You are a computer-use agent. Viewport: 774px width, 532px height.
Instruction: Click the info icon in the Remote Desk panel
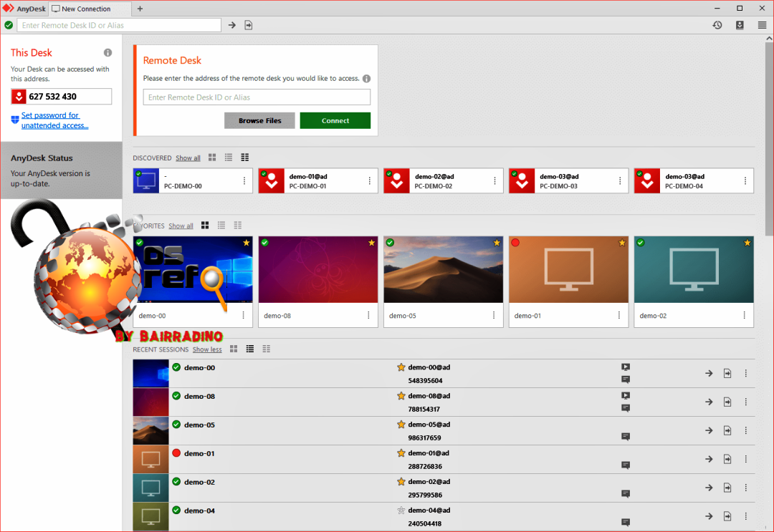click(366, 78)
